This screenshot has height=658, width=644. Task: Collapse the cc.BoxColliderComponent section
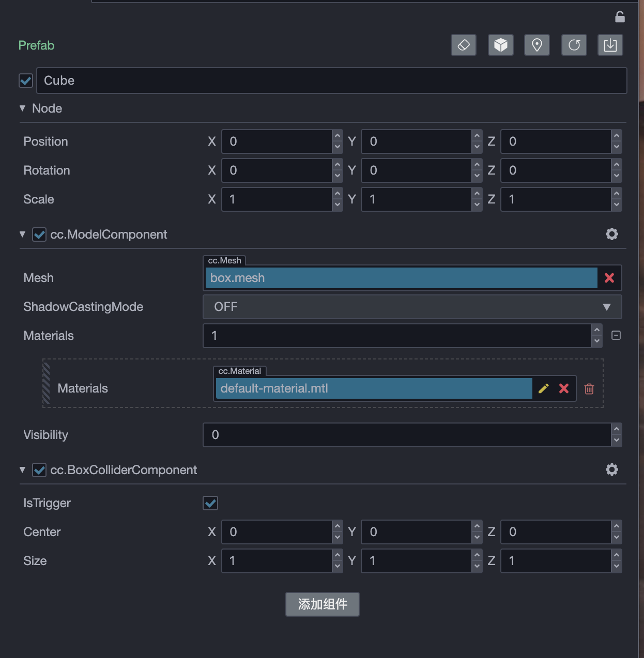click(22, 470)
